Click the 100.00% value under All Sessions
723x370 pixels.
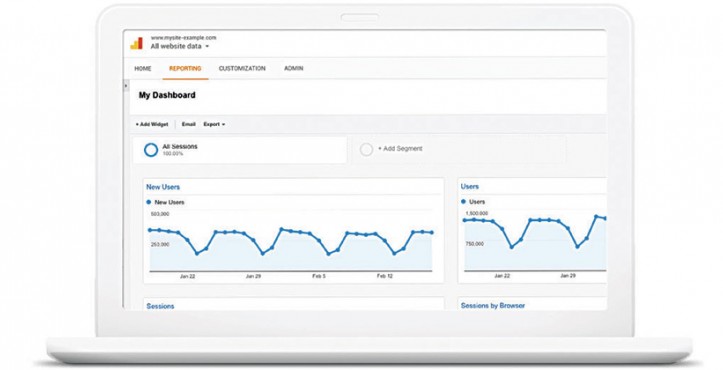[x=172, y=154]
